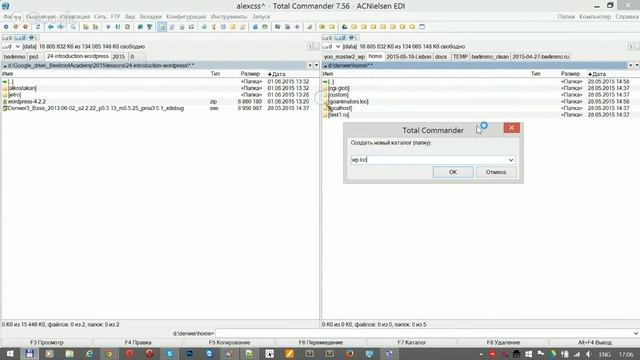The height and width of the screenshot is (360, 640).
Task: Go to root directory button of left panel
Action: pos(310,46)
